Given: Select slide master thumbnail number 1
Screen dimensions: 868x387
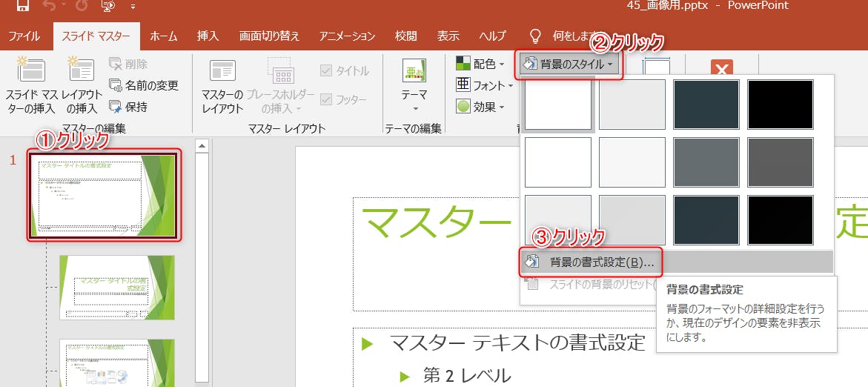Looking at the screenshot, I should pos(104,195).
